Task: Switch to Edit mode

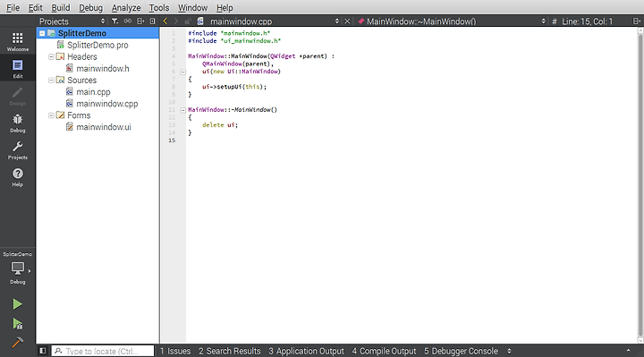Action: pos(18,69)
